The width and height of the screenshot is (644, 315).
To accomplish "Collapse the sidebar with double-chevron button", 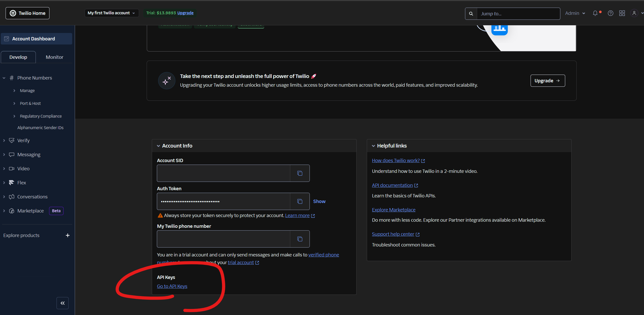I will (62, 303).
